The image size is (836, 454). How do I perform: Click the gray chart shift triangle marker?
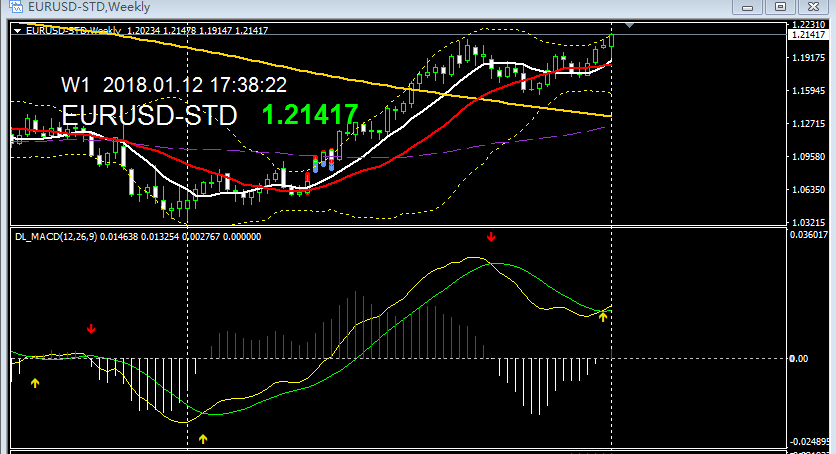pyautogui.click(x=629, y=24)
